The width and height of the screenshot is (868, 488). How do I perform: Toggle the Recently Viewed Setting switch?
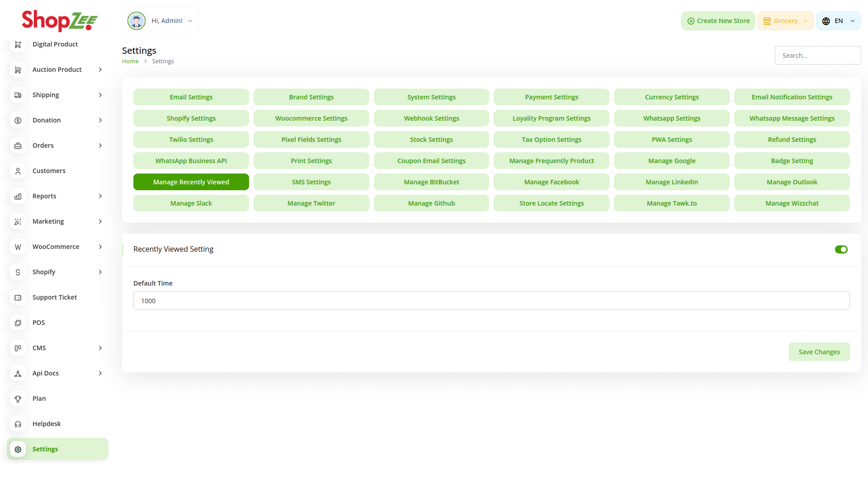point(841,249)
